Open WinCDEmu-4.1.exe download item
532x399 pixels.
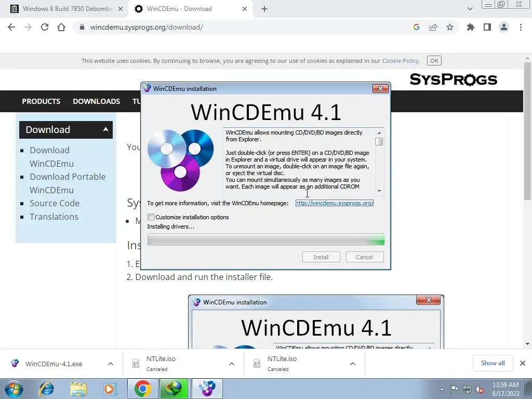pos(54,364)
